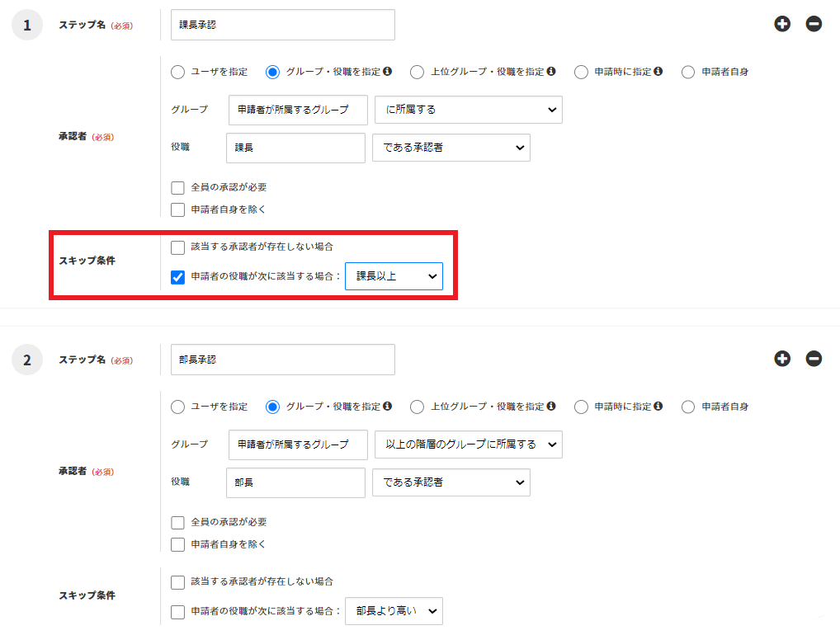Click the plus icon to add step after step 1
Screen dimensions: 840x635
[782, 24]
